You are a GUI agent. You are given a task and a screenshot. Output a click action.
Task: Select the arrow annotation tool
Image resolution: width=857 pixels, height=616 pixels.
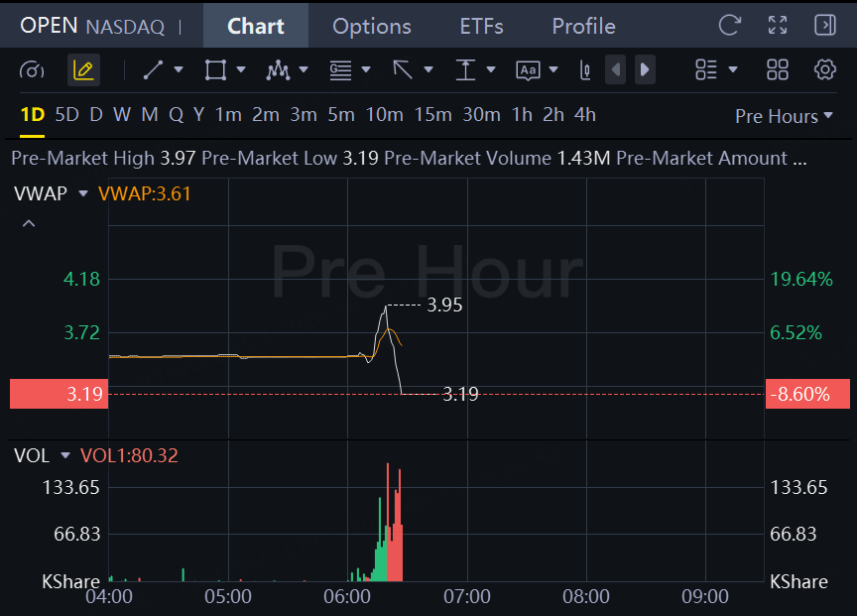pos(403,70)
